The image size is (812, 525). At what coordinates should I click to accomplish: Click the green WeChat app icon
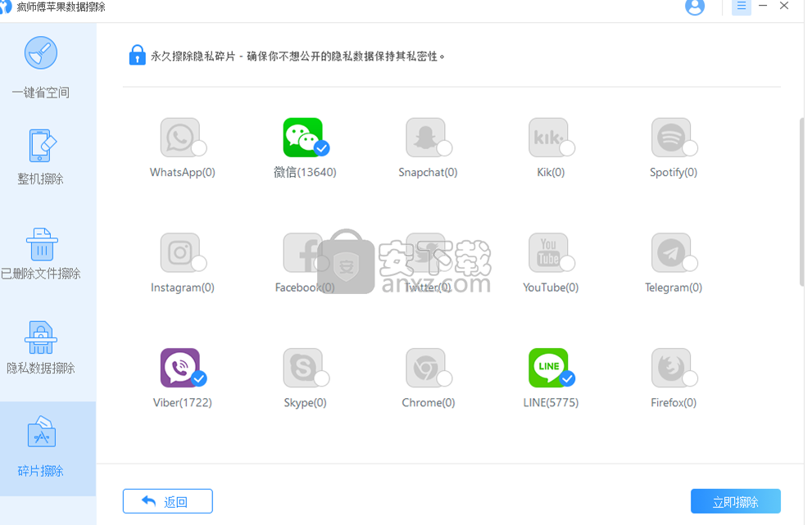pyautogui.click(x=302, y=138)
